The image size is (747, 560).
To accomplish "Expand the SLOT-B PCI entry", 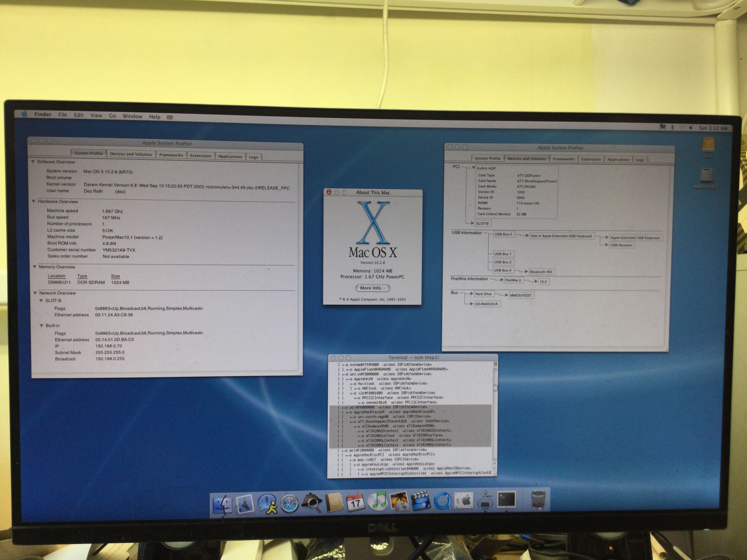I will [x=472, y=223].
